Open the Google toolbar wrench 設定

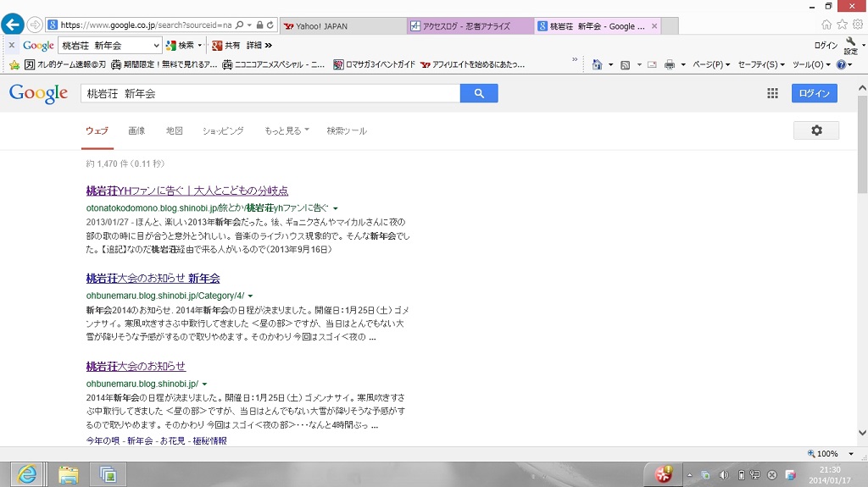click(x=851, y=46)
